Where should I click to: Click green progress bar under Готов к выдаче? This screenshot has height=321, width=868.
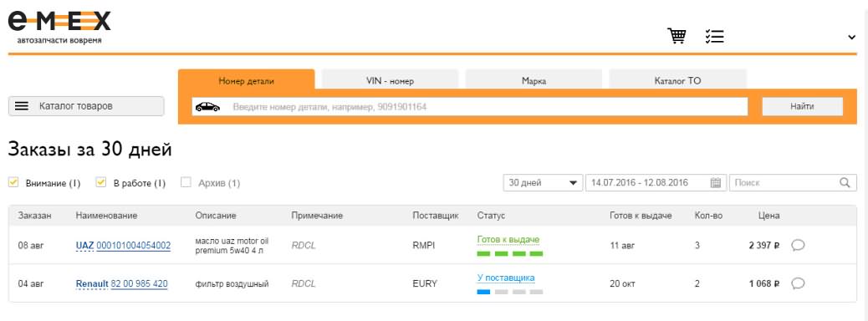click(x=510, y=253)
